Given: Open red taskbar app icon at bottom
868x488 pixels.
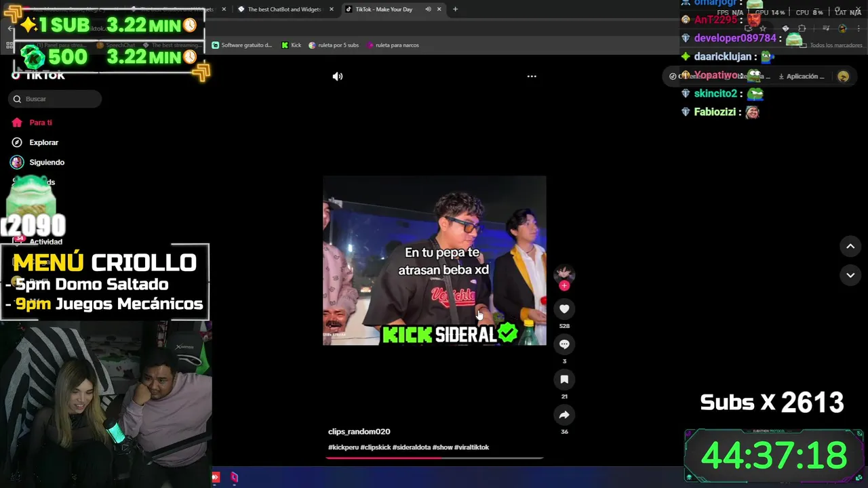Looking at the screenshot, I should pos(216,478).
